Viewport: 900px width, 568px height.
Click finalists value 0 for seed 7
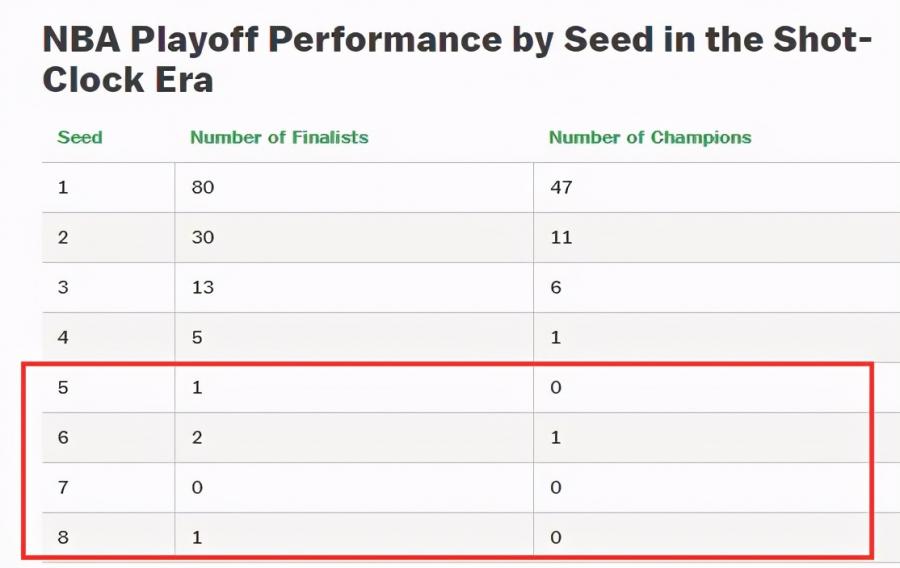click(x=197, y=487)
